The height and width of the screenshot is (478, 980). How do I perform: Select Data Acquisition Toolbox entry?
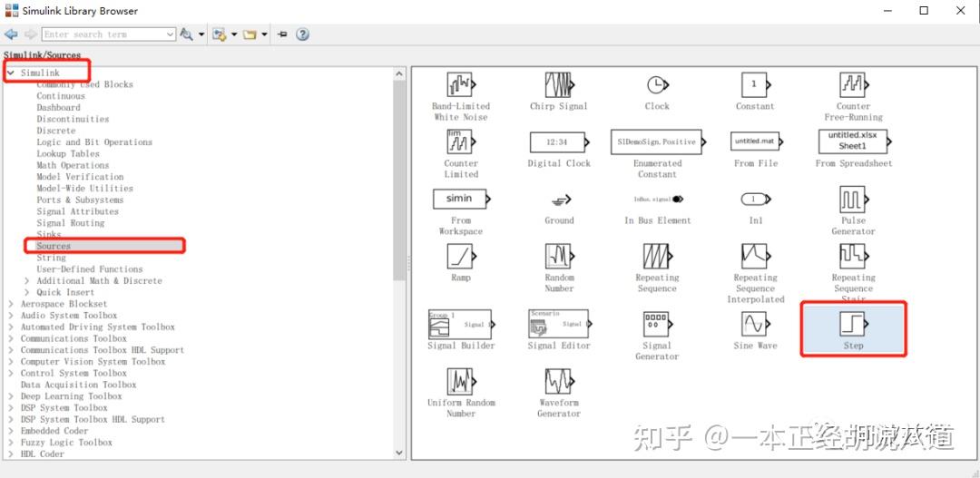[78, 385]
